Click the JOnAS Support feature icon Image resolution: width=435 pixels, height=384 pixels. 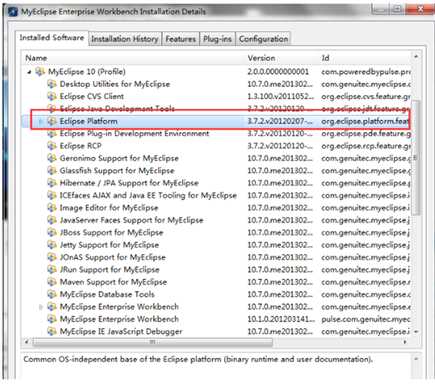52,257
